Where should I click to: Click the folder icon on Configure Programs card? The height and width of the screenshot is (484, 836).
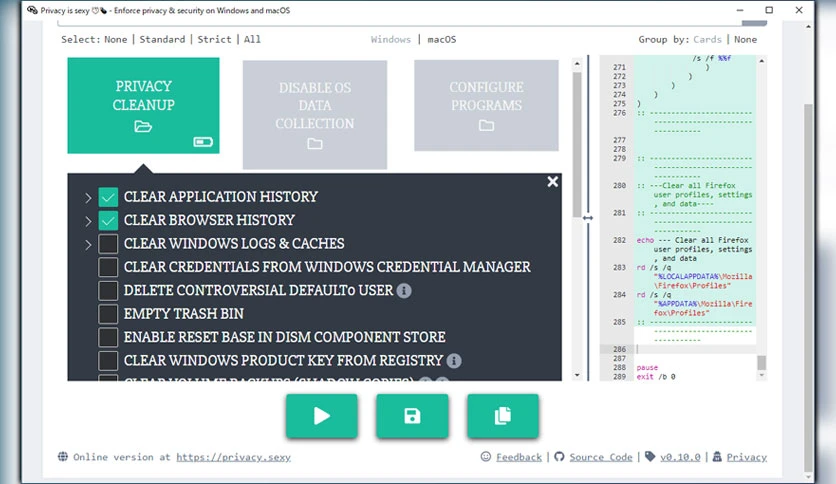tap(486, 126)
